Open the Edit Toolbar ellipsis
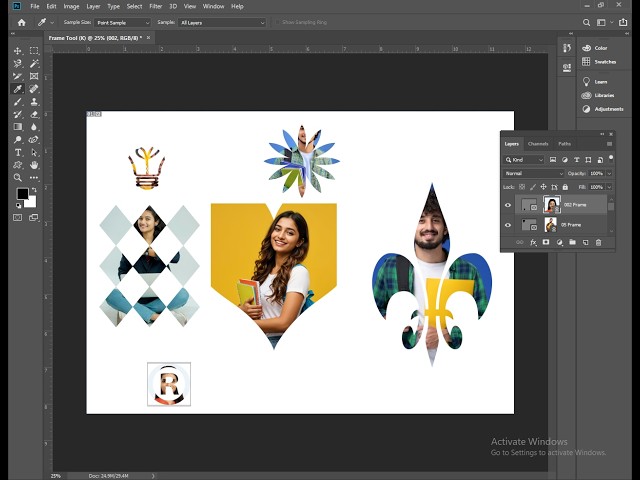This screenshot has height=480, width=640. coord(34,178)
